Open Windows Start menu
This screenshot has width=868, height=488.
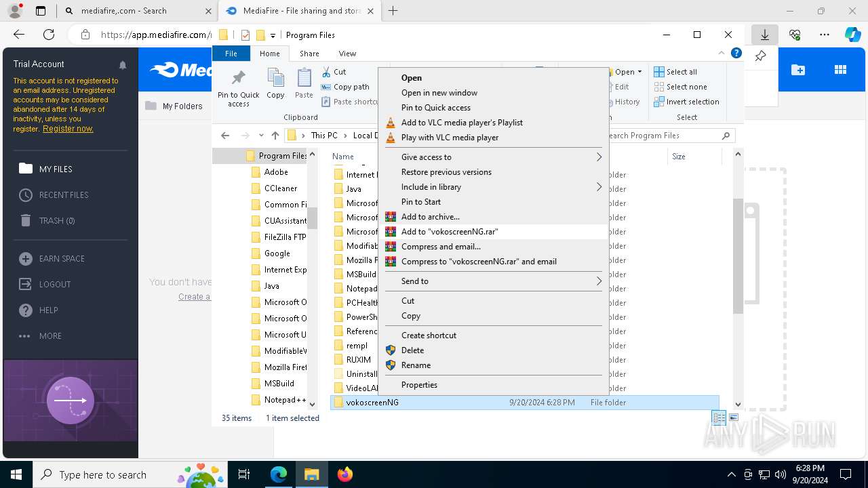tap(16, 474)
